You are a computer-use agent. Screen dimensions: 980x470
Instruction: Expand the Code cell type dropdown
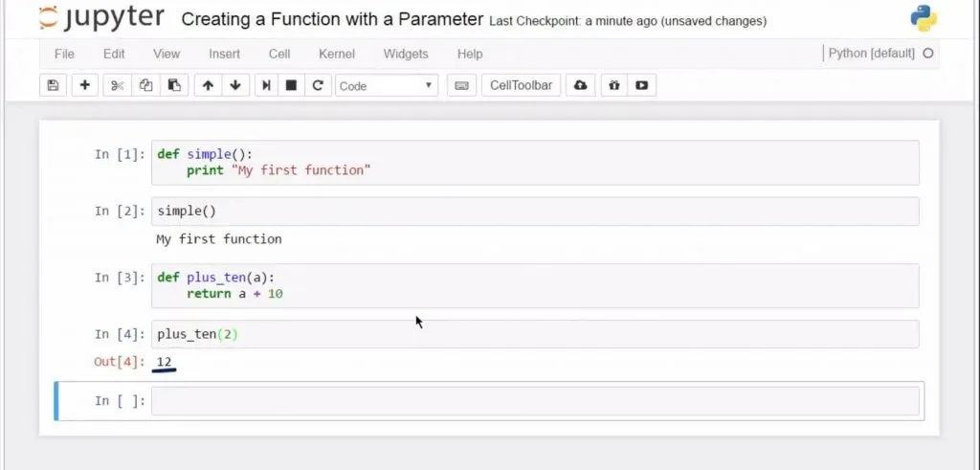pyautogui.click(x=387, y=85)
